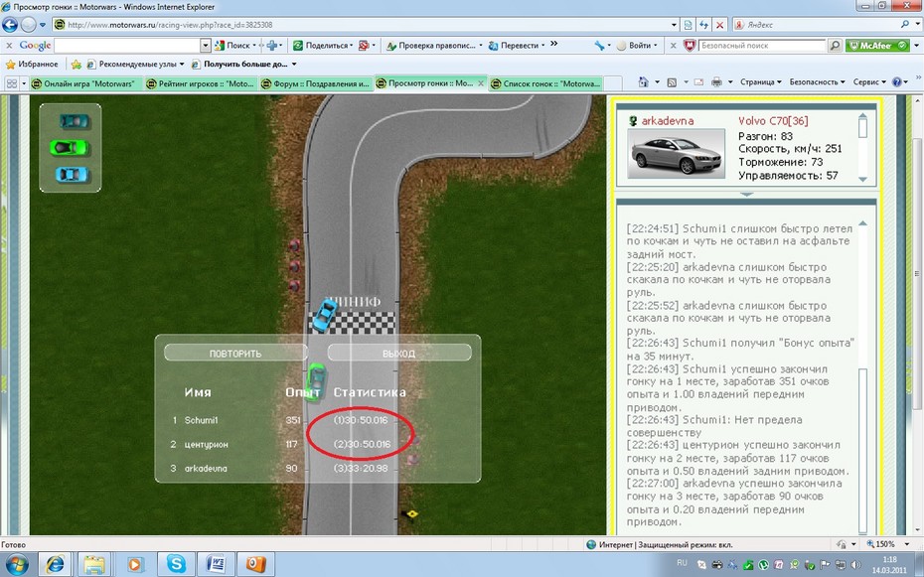This screenshot has width=924, height=577.
Task: Go back with the browser Back arrow
Action: click(9, 25)
